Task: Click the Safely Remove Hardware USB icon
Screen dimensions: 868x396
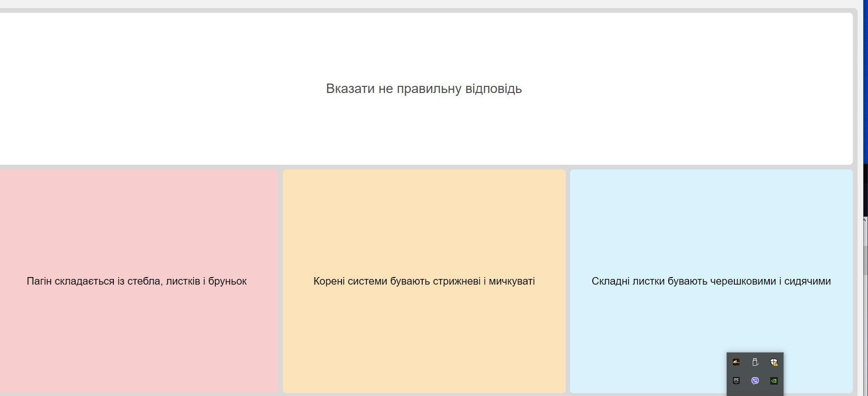Action: (755, 362)
